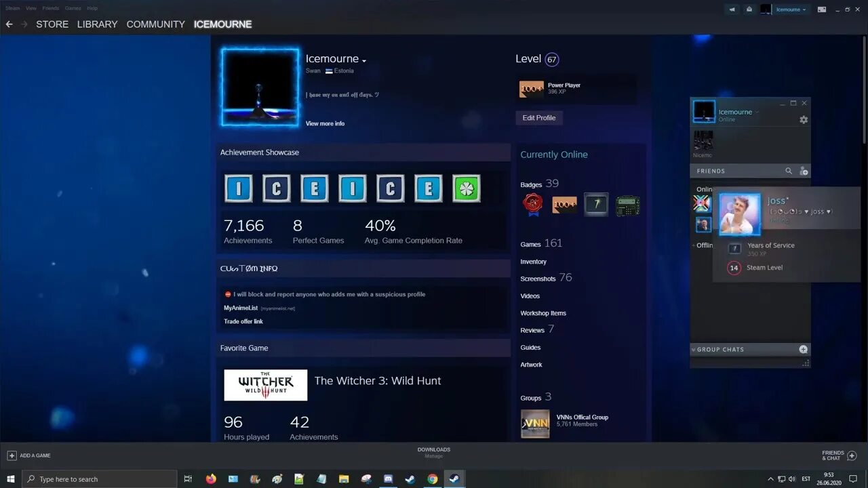Click the Edit Profile button
Image resolution: width=868 pixels, height=488 pixels.
coord(539,118)
